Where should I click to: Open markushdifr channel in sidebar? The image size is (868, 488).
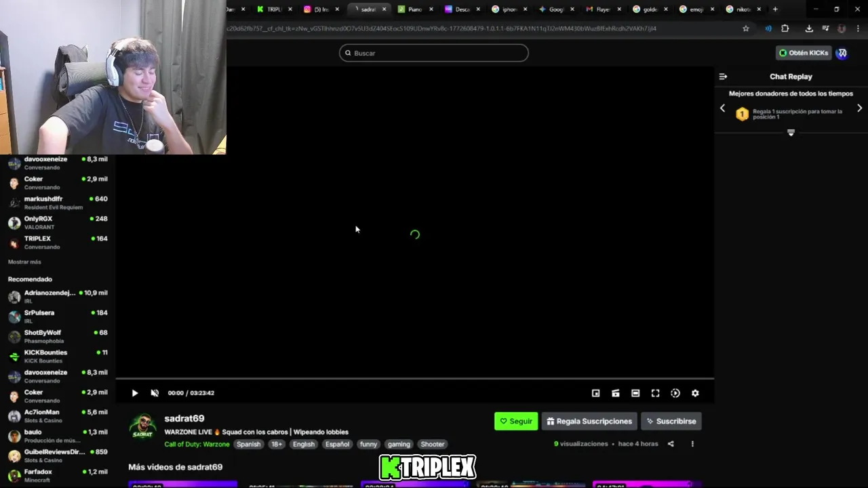coord(58,203)
